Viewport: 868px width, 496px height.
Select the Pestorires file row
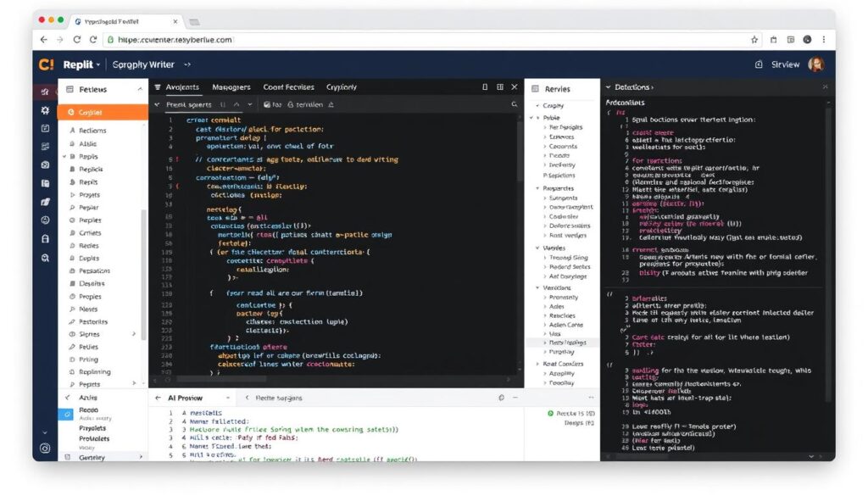(x=93, y=321)
